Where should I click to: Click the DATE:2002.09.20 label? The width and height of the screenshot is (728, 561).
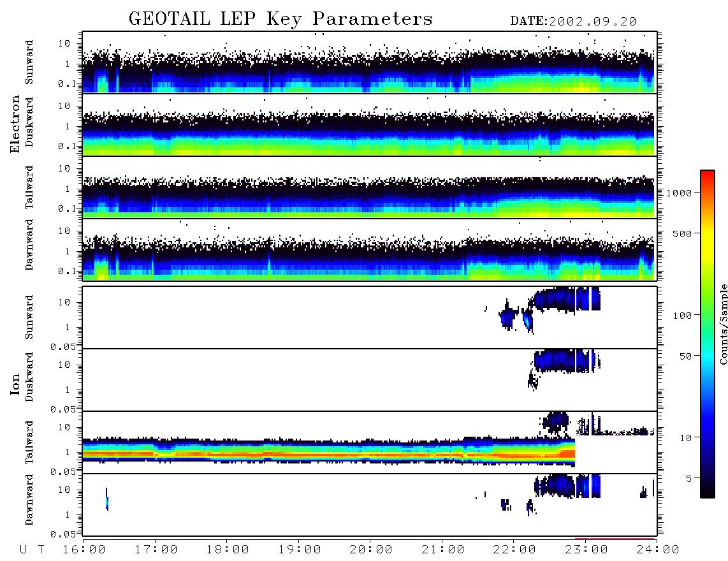(573, 22)
